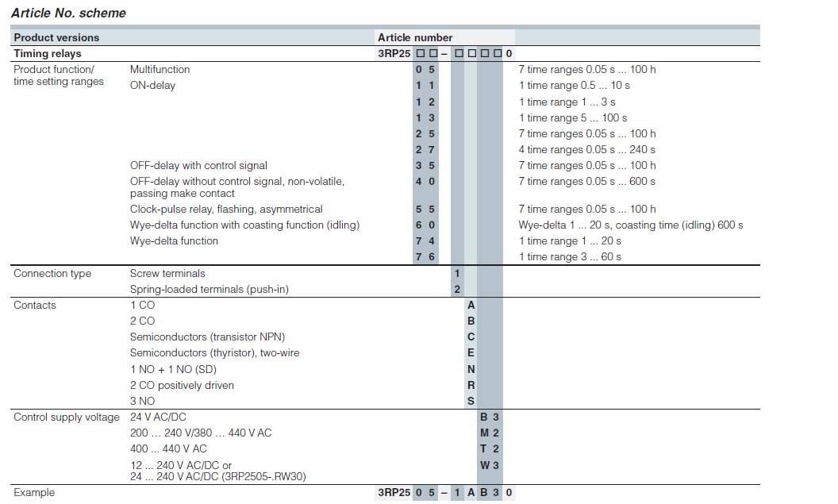Screen dimensions: 838x504
Task: Select contact code "N" in the contacts column
Action: [471, 369]
